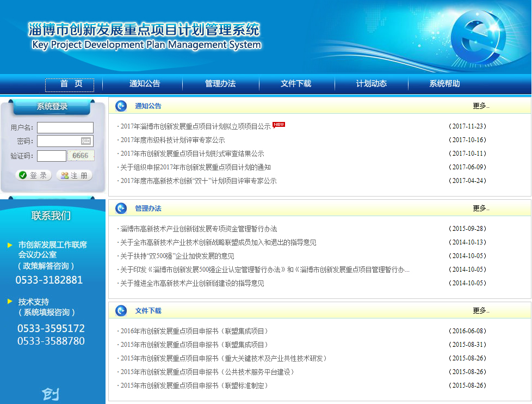
Task: Click the blue arrow icon beside 通知公告
Action: pos(121,106)
